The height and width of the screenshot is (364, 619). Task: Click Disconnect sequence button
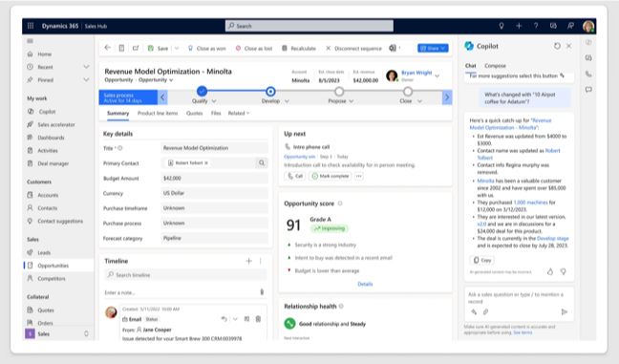coord(353,48)
